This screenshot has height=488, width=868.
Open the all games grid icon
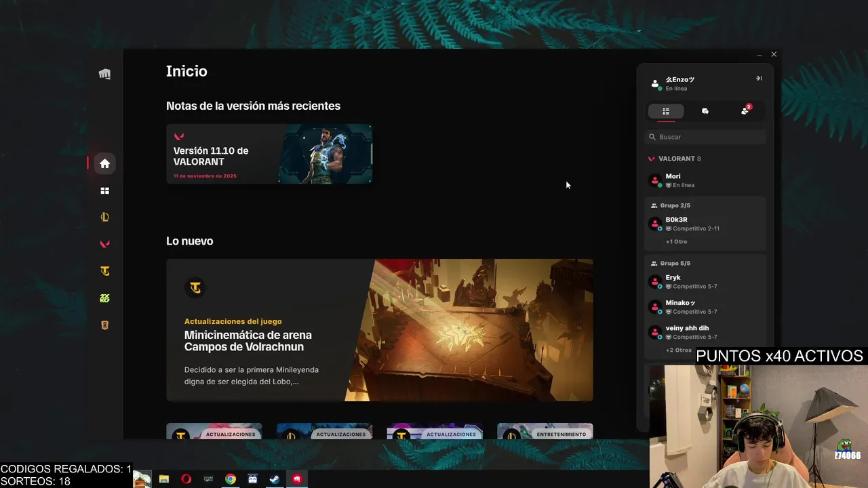[x=104, y=191]
